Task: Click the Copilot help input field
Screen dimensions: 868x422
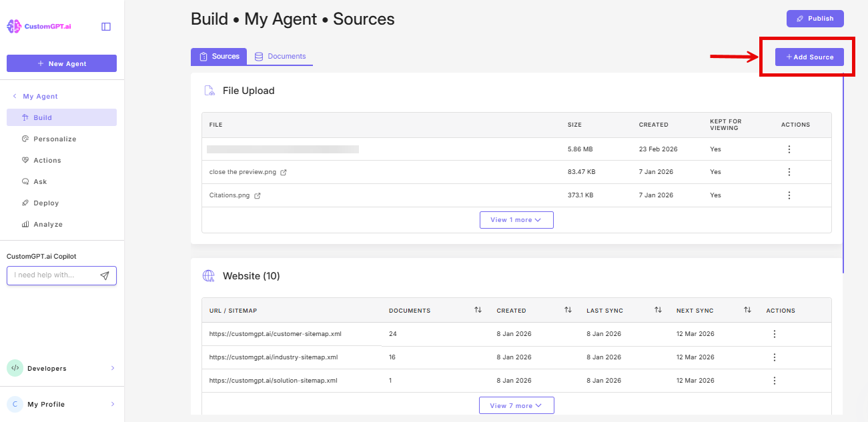Action: [x=53, y=275]
